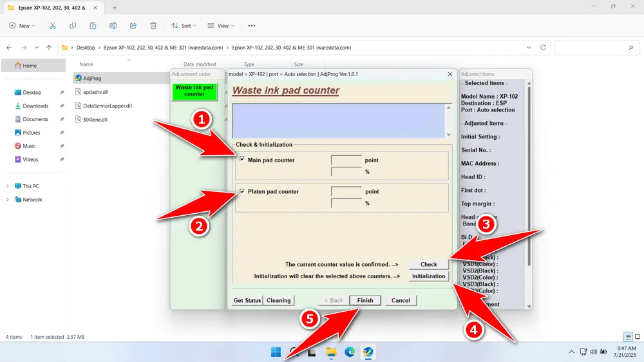Click the Initialization button
The height and width of the screenshot is (362, 644).
(428, 276)
